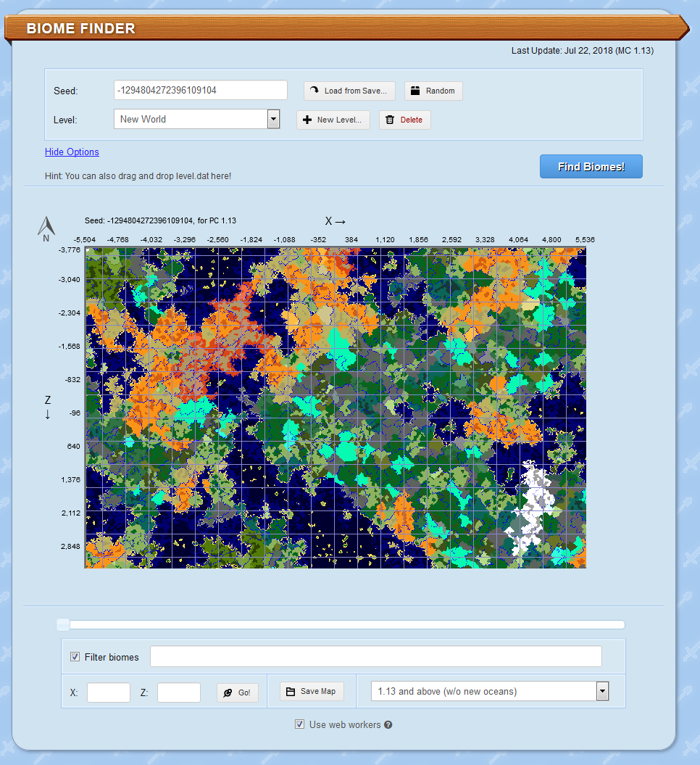Click the Go! button's leaf icon

(x=228, y=692)
